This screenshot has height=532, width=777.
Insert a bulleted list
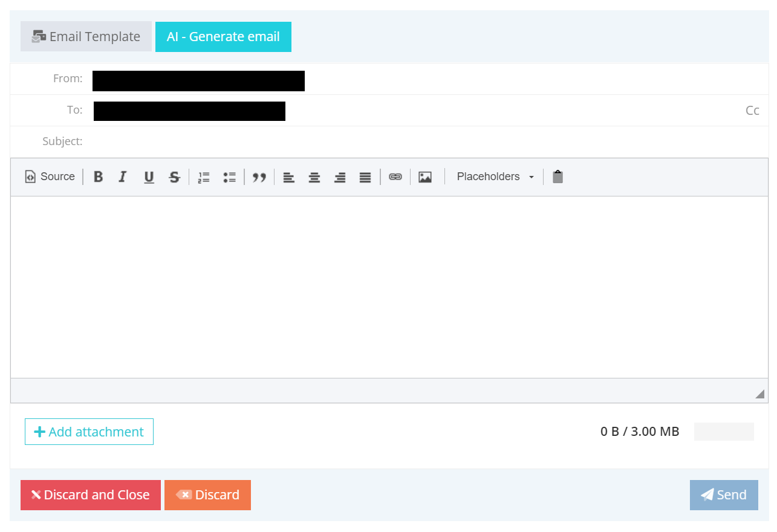(229, 177)
